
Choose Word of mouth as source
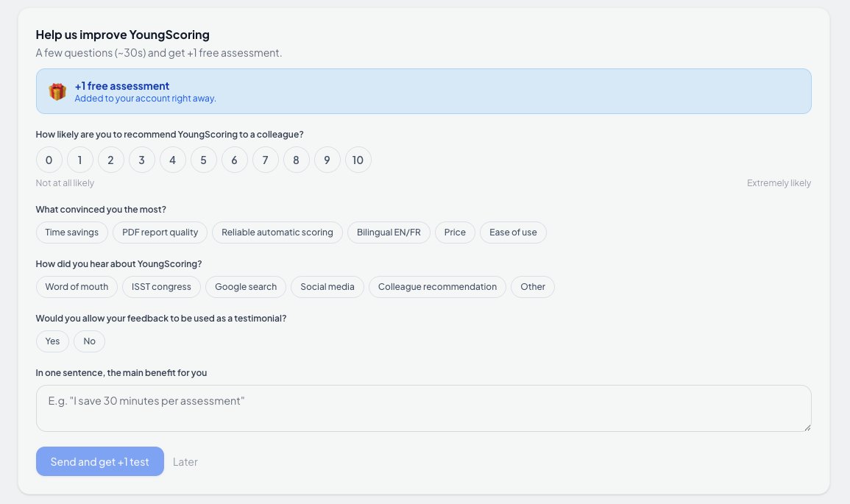tap(77, 287)
